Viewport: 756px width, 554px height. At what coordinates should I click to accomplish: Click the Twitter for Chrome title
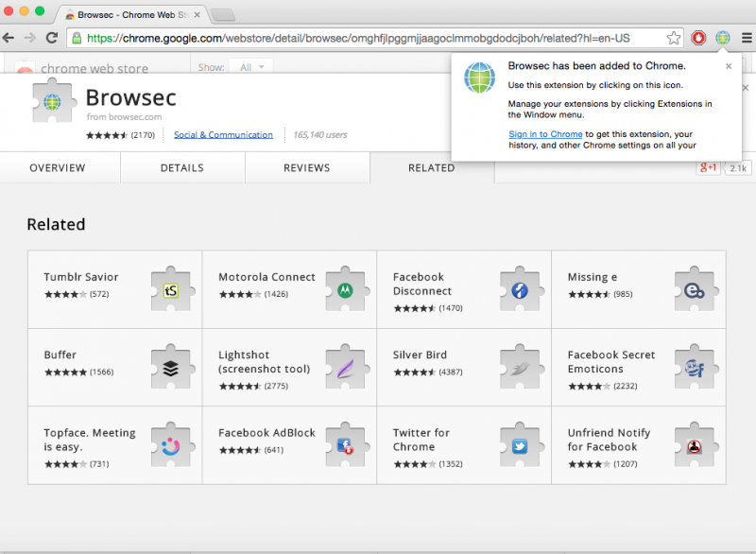(421, 440)
